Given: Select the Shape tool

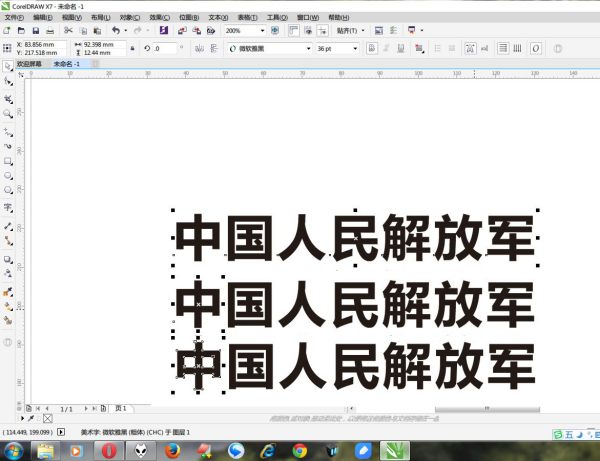Looking at the screenshot, I should 8,81.
